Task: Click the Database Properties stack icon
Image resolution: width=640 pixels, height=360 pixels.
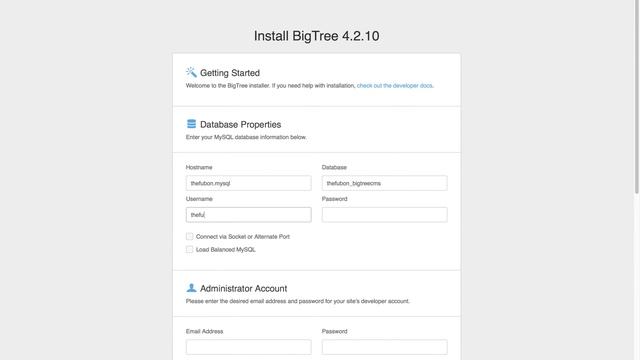Action: [191, 124]
